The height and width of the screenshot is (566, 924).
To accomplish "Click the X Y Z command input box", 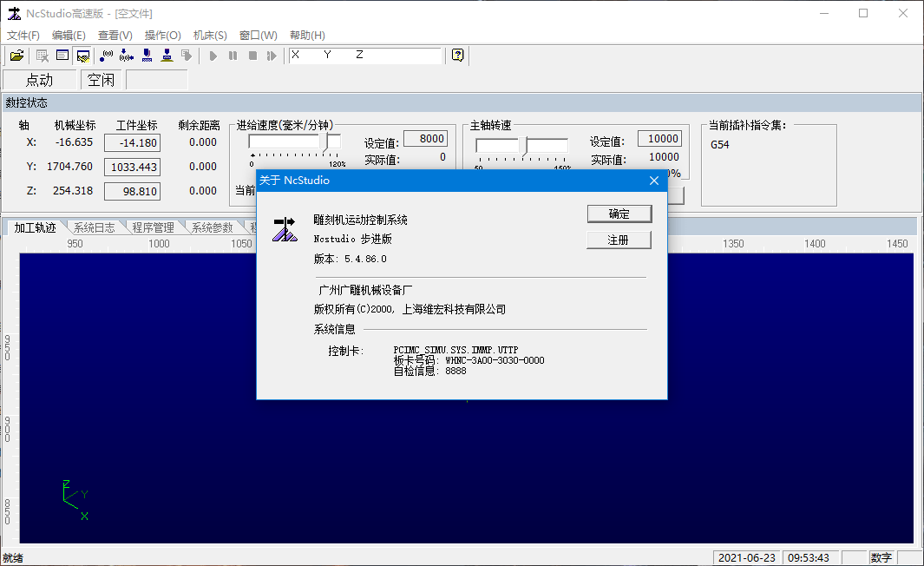I will [365, 56].
